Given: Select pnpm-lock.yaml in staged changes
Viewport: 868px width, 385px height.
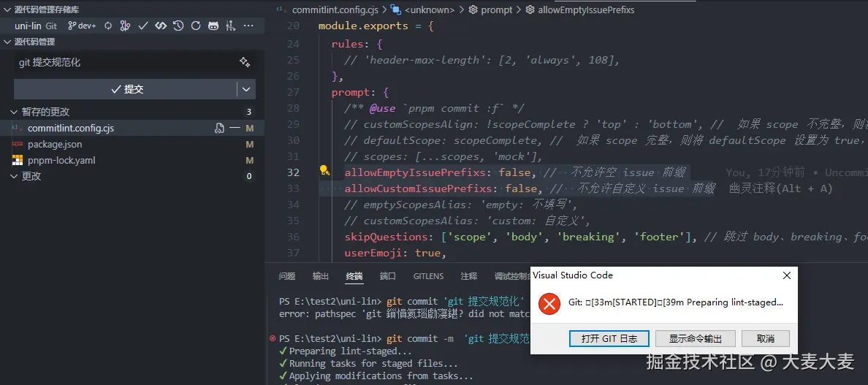Looking at the screenshot, I should (61, 161).
